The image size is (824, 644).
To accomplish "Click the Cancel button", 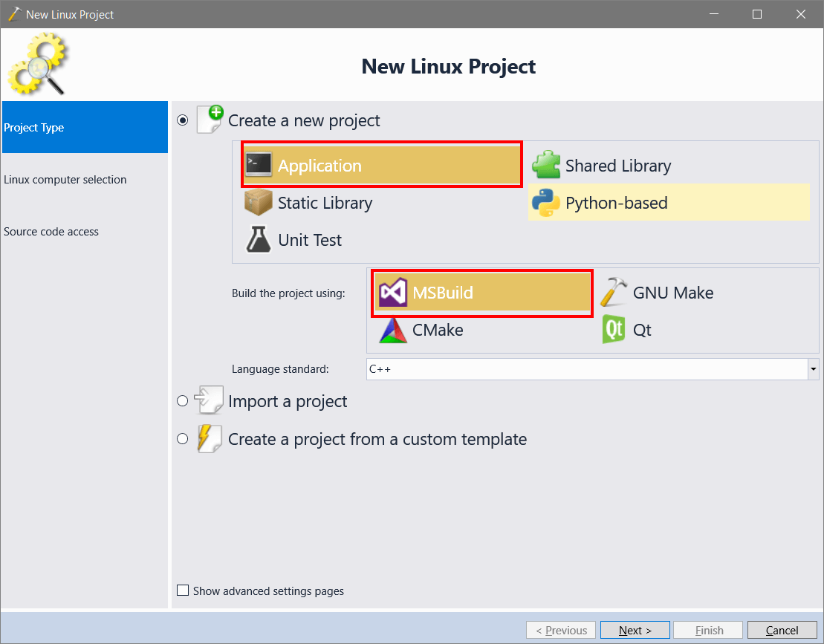I will [782, 630].
